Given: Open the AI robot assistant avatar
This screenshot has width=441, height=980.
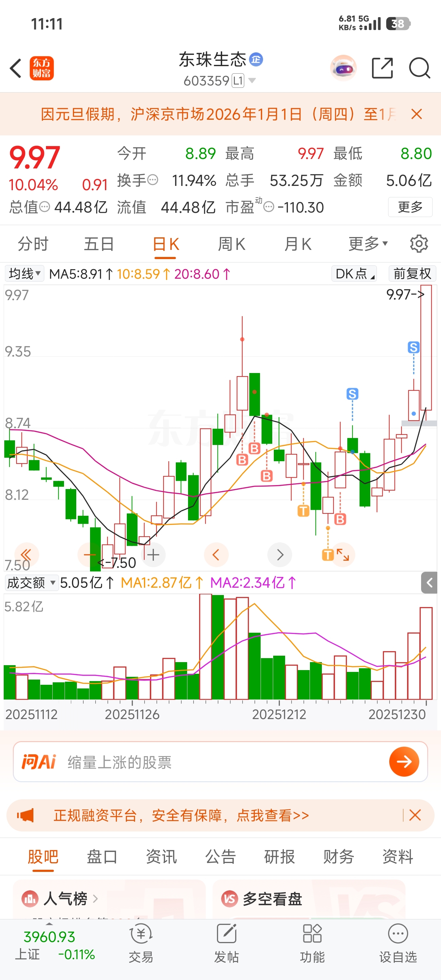Looking at the screenshot, I should (x=343, y=69).
